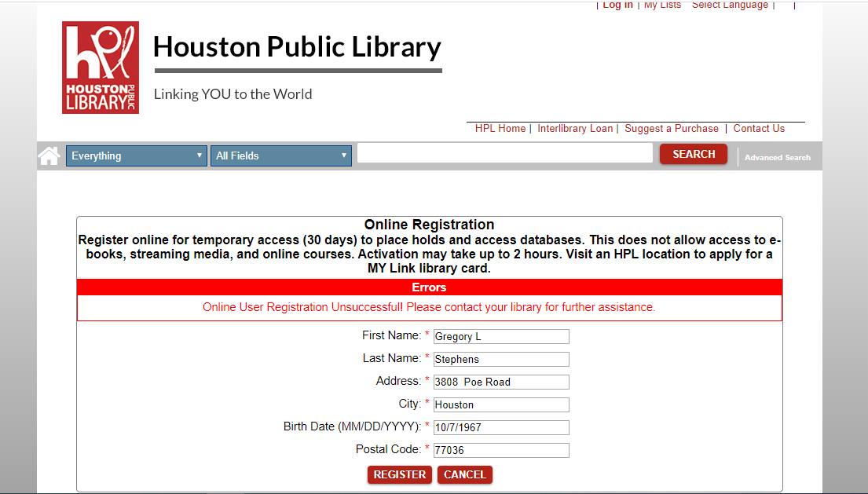This screenshot has width=868, height=494.
Task: Click the Houston Public Library logo
Action: (101, 68)
